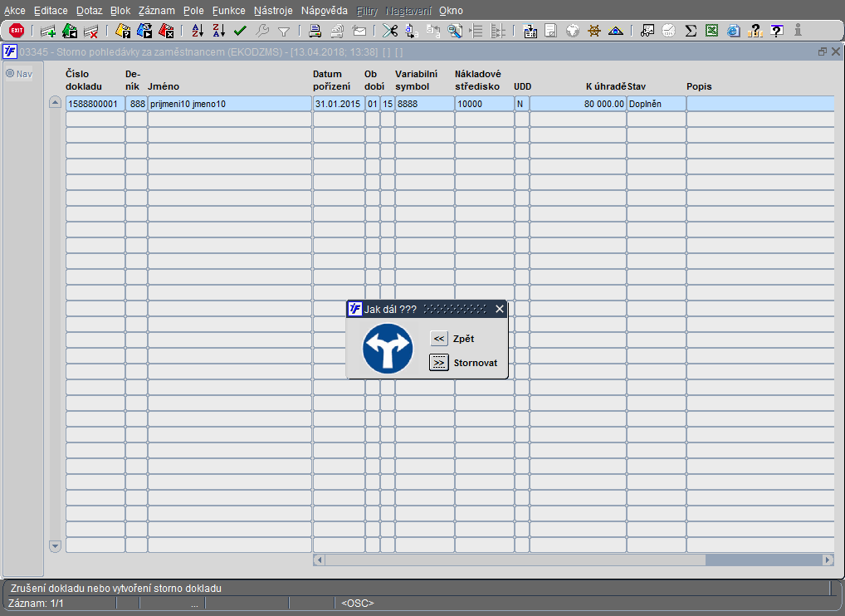
Task: Open the Záznam menu
Action: point(156,11)
